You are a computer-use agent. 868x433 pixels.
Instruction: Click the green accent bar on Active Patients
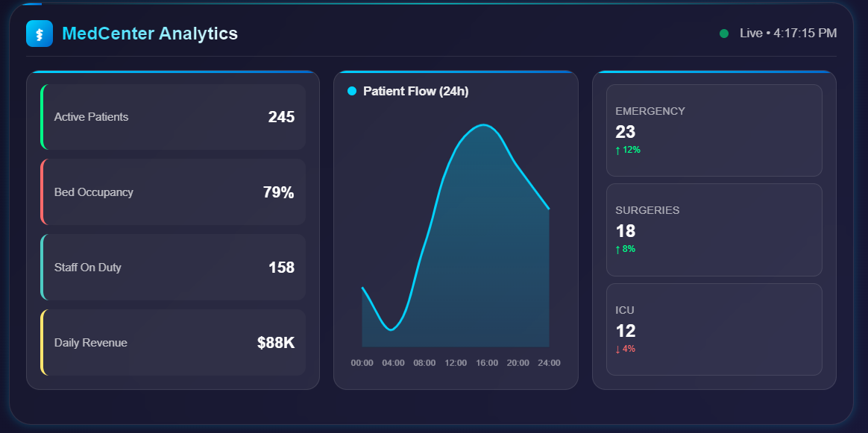[x=43, y=117]
